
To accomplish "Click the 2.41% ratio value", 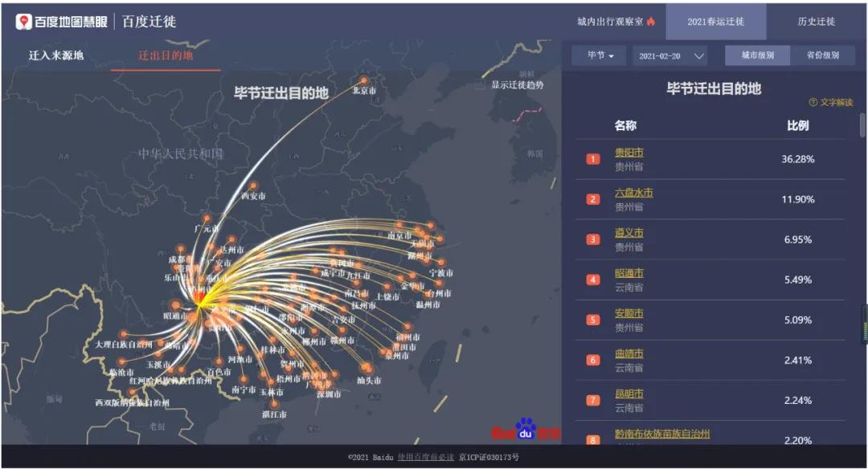I will coord(798,360).
